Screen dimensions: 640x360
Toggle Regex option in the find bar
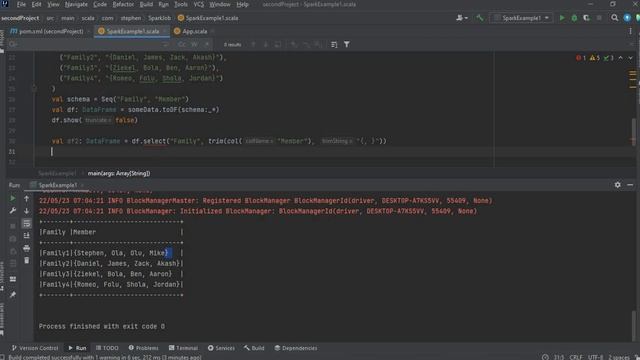207,44
